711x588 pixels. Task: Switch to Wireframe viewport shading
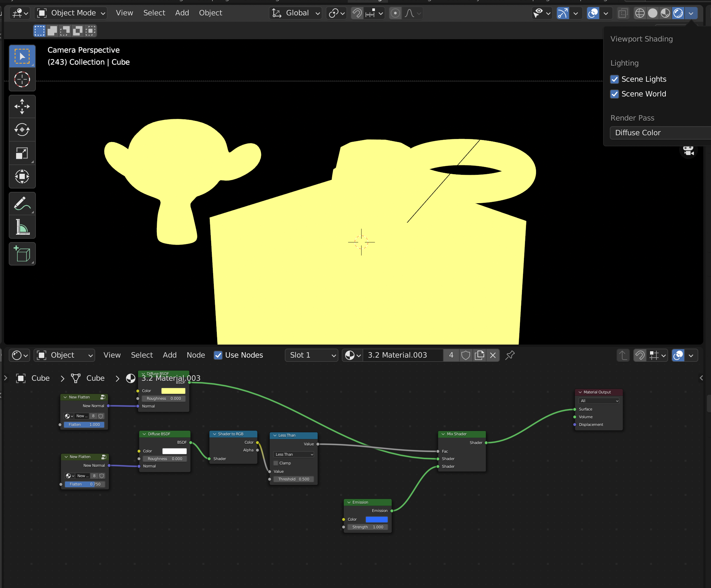[640, 13]
